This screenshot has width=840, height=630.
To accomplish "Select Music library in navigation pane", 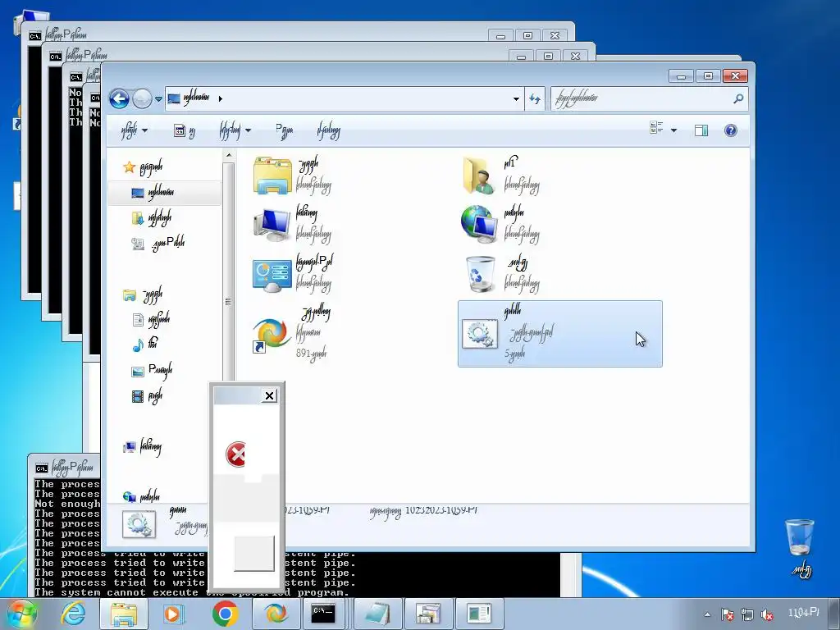I will pyautogui.click(x=145, y=345).
